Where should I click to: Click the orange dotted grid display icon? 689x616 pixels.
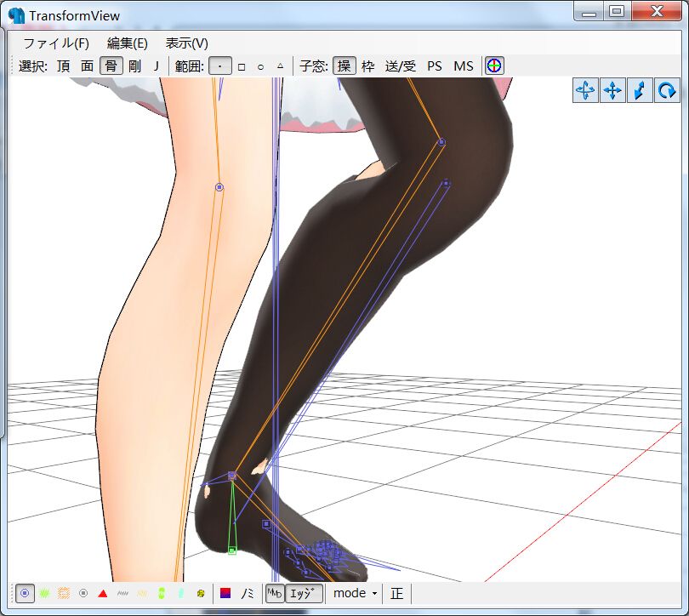coord(64,593)
